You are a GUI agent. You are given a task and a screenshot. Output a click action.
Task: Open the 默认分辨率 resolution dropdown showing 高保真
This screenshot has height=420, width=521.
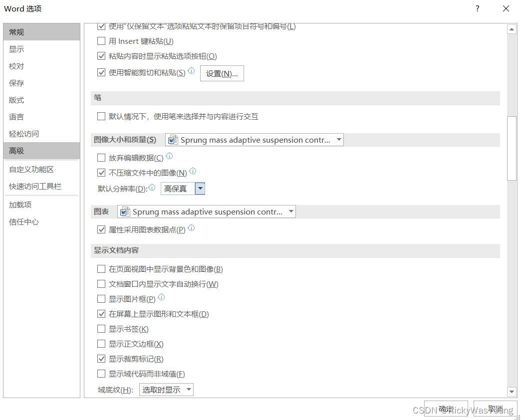(200, 189)
